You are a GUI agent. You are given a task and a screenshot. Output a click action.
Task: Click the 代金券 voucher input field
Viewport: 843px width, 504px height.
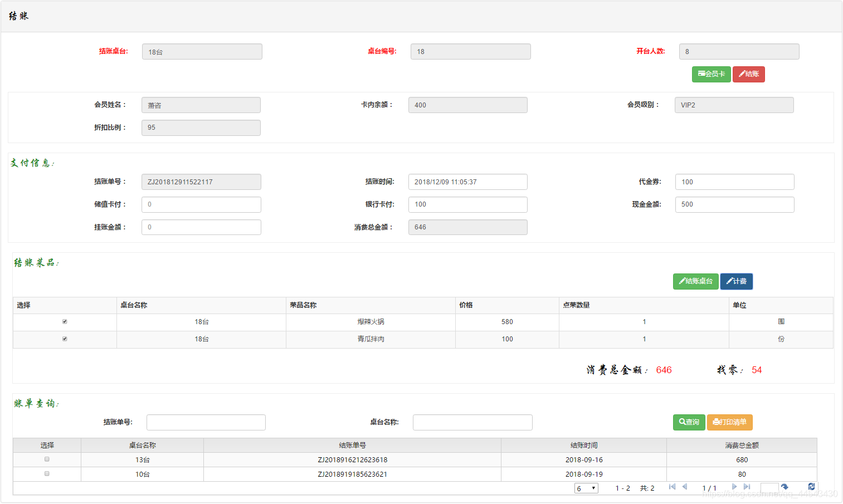734,182
